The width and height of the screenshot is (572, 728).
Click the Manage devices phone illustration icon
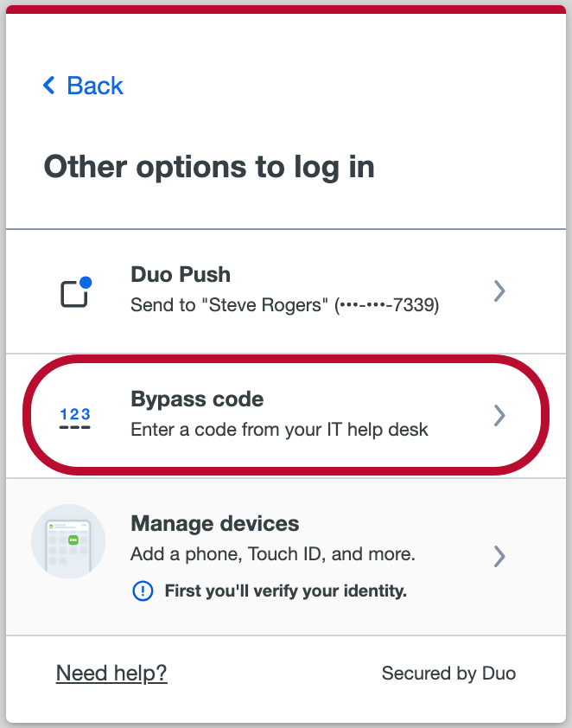tap(68, 541)
